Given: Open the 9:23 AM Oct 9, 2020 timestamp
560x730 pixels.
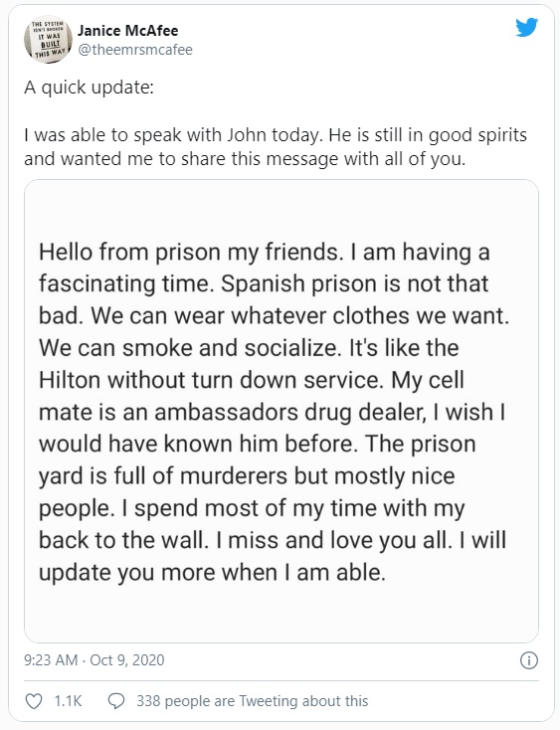Looking at the screenshot, I should [x=94, y=660].
